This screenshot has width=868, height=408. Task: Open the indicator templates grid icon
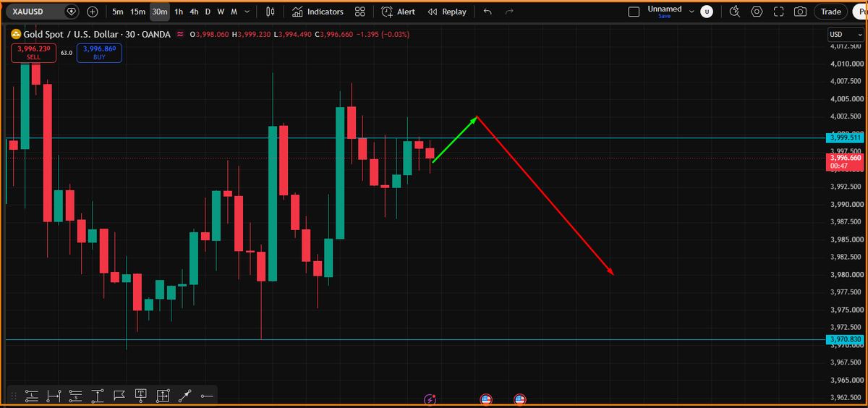[x=360, y=12]
